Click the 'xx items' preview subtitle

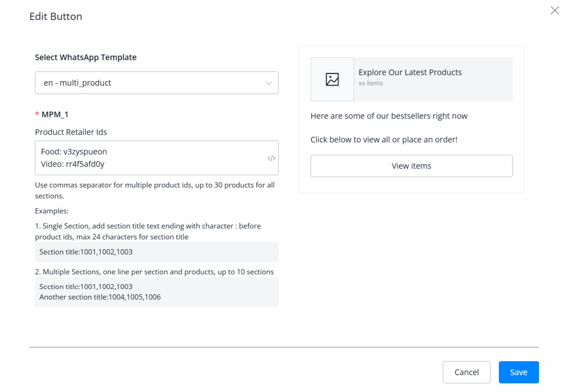coord(370,83)
